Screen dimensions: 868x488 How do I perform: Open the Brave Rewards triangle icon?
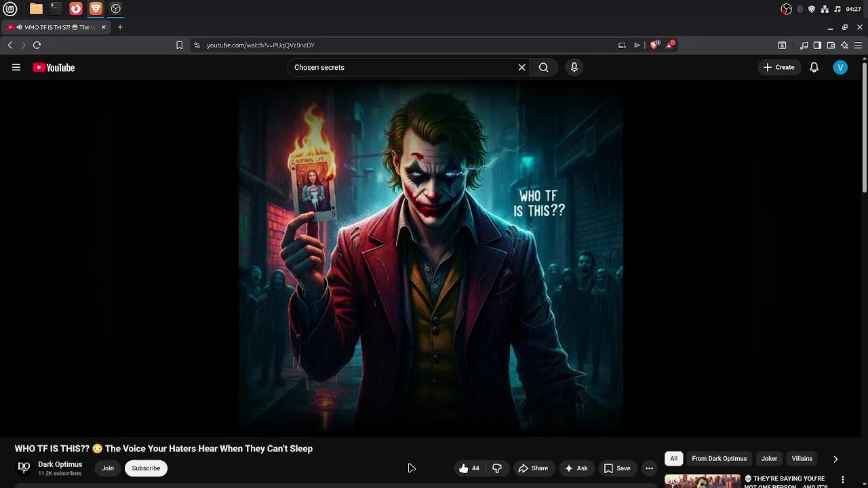(670, 45)
